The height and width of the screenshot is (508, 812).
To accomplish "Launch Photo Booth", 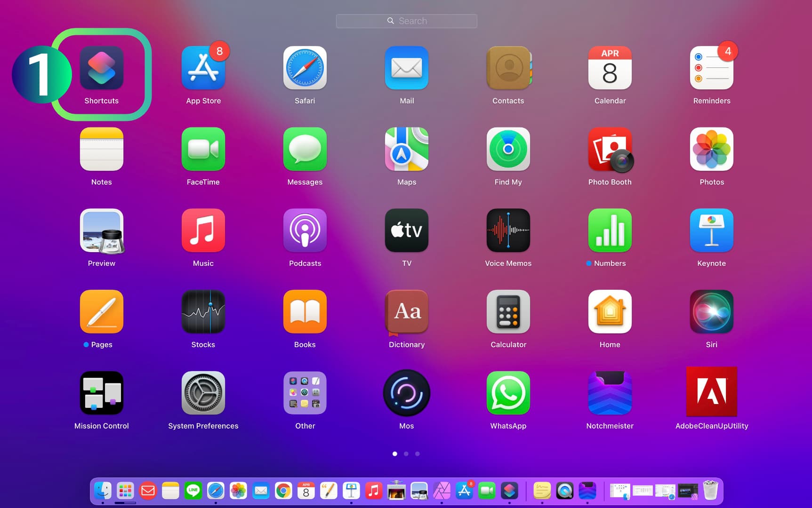I will pos(610,149).
